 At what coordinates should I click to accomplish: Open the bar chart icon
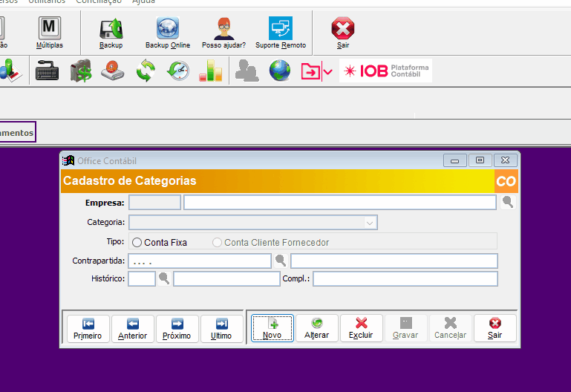[210, 71]
